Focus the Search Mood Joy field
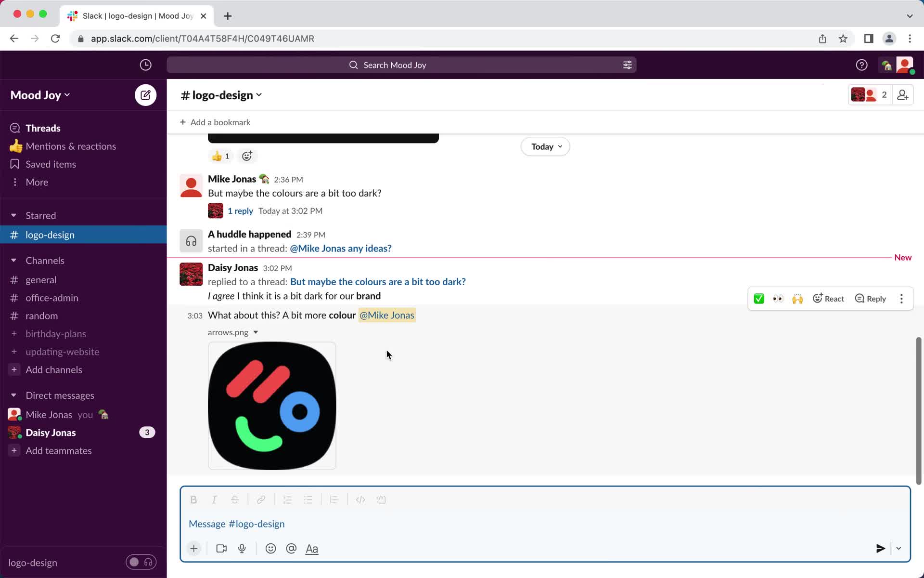Image resolution: width=924 pixels, height=578 pixels. (401, 65)
